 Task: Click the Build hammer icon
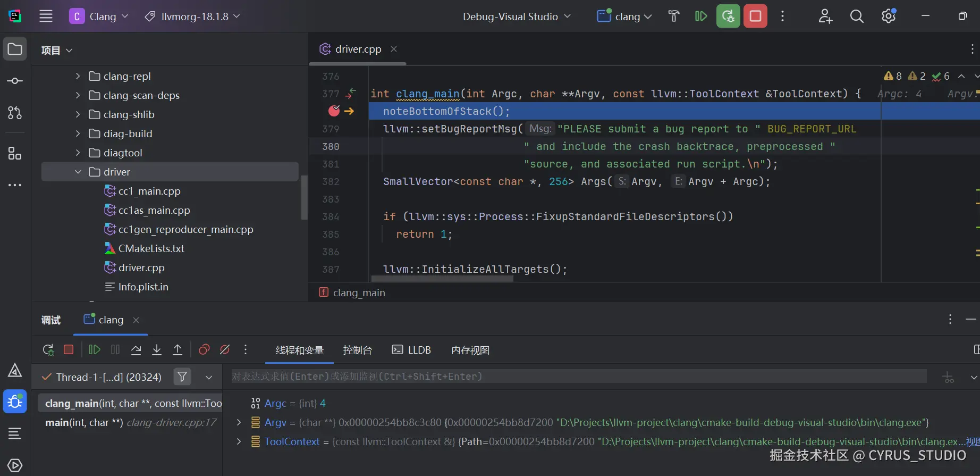[674, 16]
